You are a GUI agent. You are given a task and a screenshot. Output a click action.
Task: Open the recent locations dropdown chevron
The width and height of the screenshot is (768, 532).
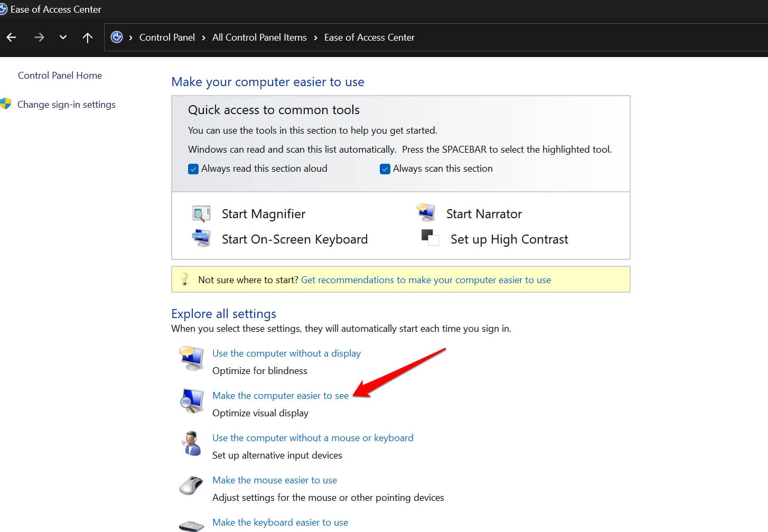(63, 38)
